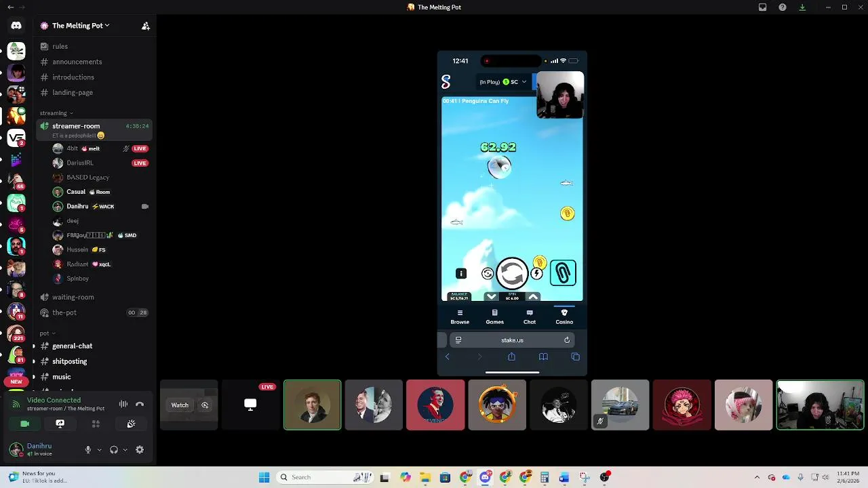Open headphone output options chevron
Viewport: 868px width, 488px height.
click(125, 449)
